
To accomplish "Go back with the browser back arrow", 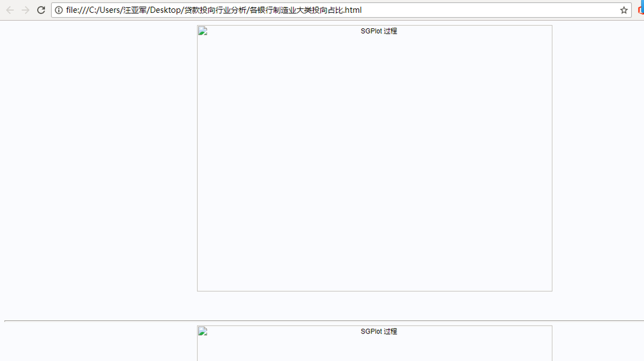I will click(10, 10).
